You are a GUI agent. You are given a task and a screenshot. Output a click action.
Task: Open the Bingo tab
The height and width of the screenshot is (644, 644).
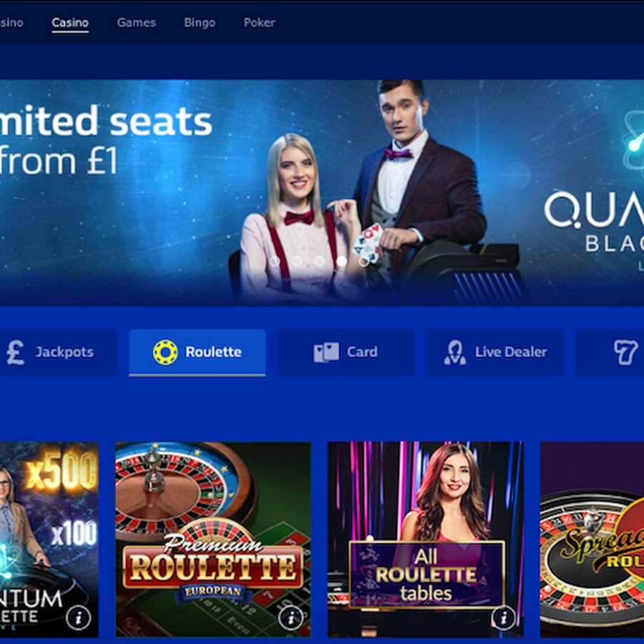[x=200, y=23]
